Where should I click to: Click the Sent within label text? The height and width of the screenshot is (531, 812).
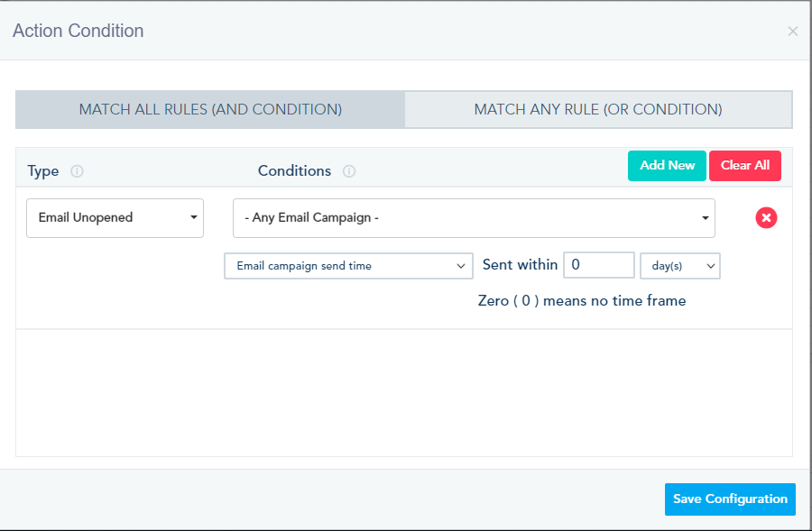520,265
